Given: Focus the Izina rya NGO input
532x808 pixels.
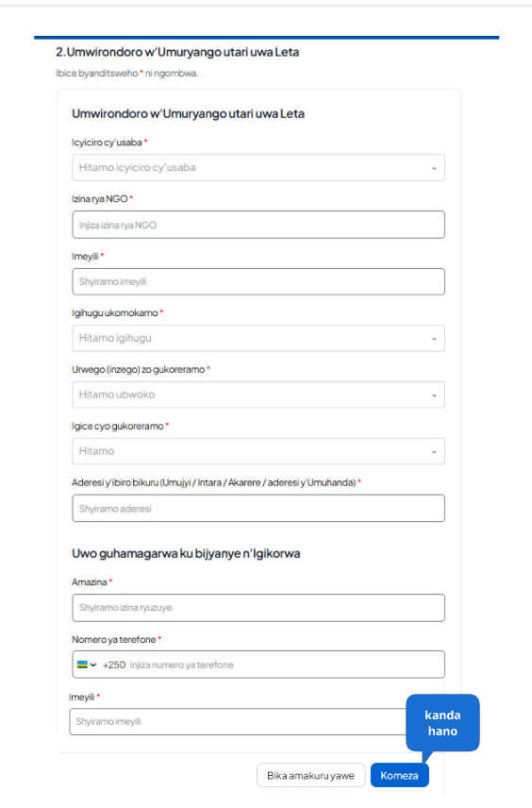Looking at the screenshot, I should (258, 225).
